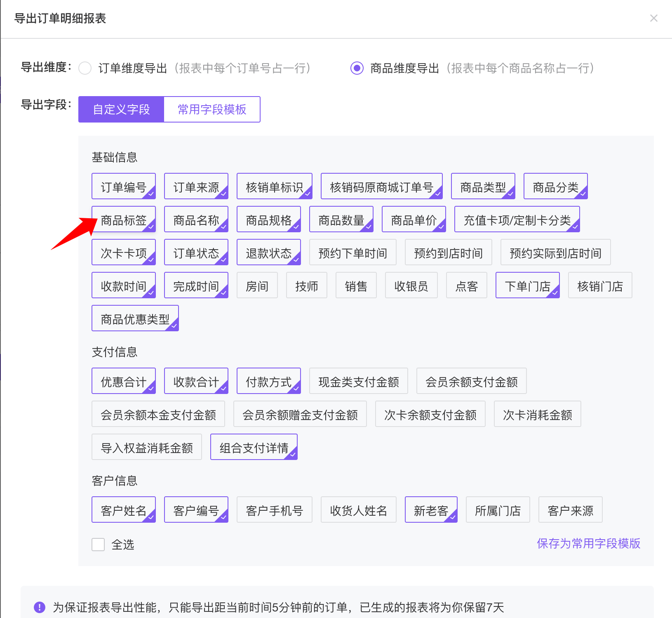The height and width of the screenshot is (618, 672).
Task: Click 保存为常用字段模版 link
Action: coord(588,543)
